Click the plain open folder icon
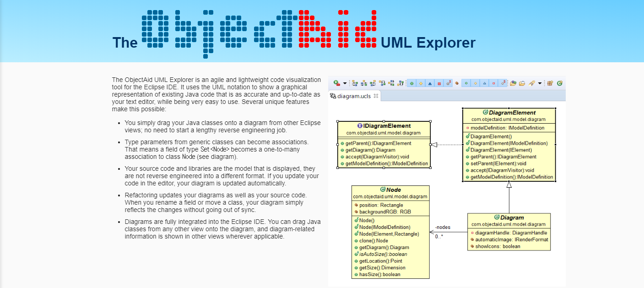Screen dimensions: 644x288 point(522,83)
